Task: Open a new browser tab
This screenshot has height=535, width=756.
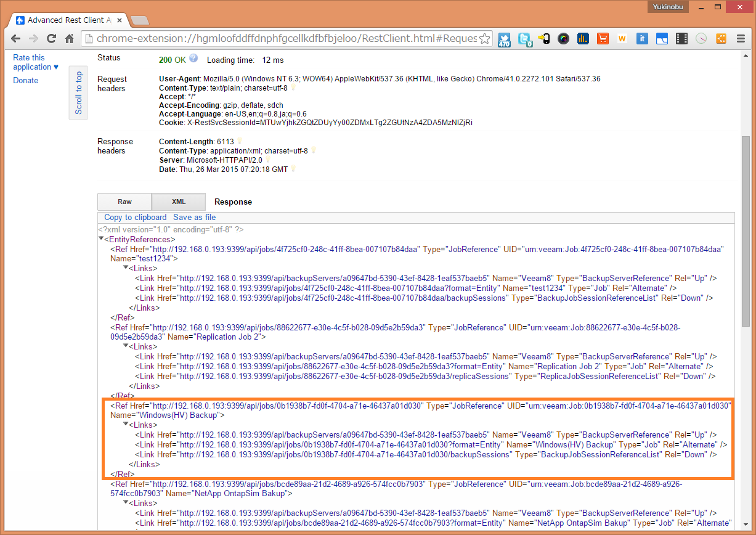Action: click(139, 20)
